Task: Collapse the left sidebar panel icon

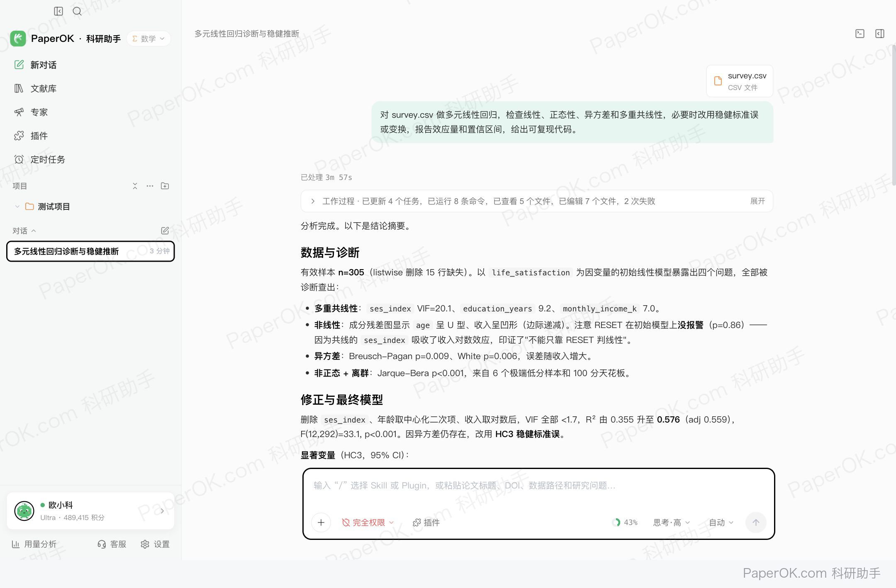Action: pyautogui.click(x=58, y=11)
